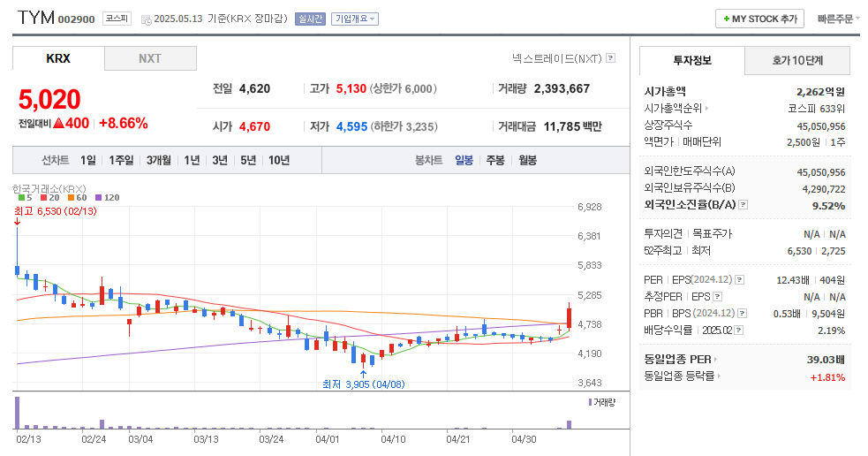Show the 1일 line chart
The image size is (868, 456).
(x=88, y=161)
